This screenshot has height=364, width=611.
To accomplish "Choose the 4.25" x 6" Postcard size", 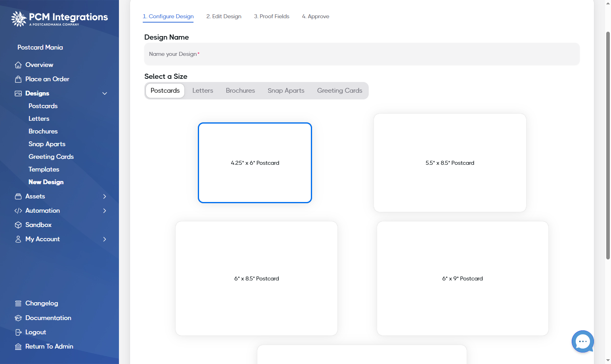I will click(x=255, y=163).
